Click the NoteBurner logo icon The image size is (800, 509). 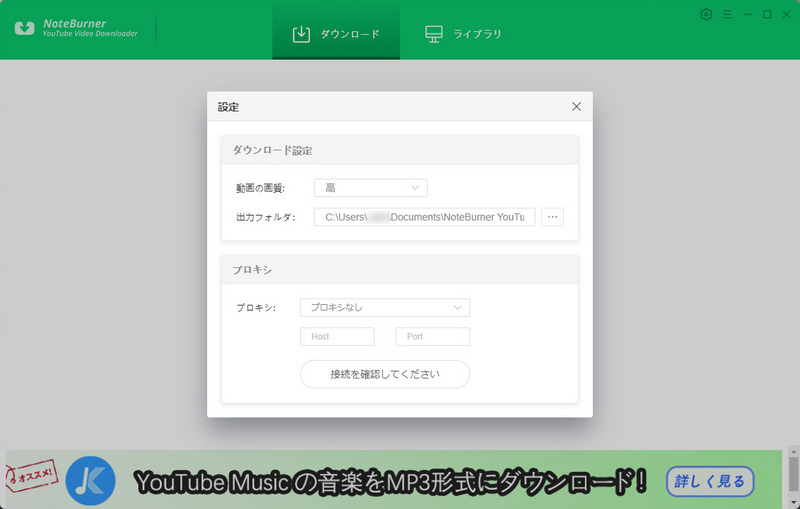point(24,28)
